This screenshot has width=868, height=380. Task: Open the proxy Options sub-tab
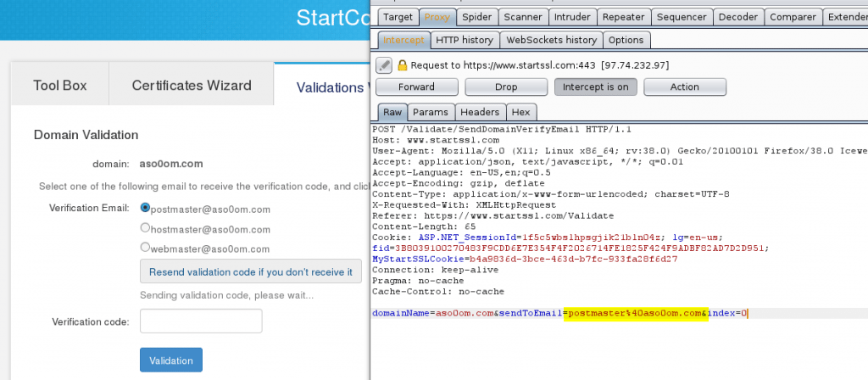pyautogui.click(x=626, y=40)
